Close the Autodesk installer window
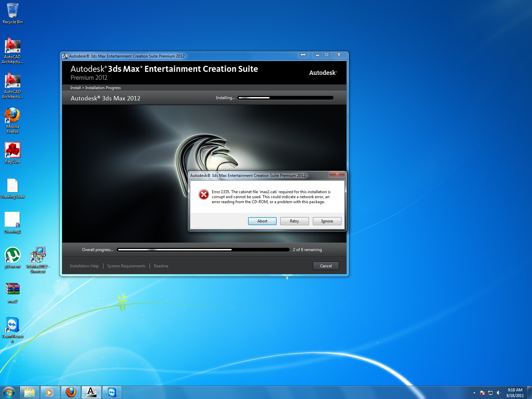 tap(339, 55)
